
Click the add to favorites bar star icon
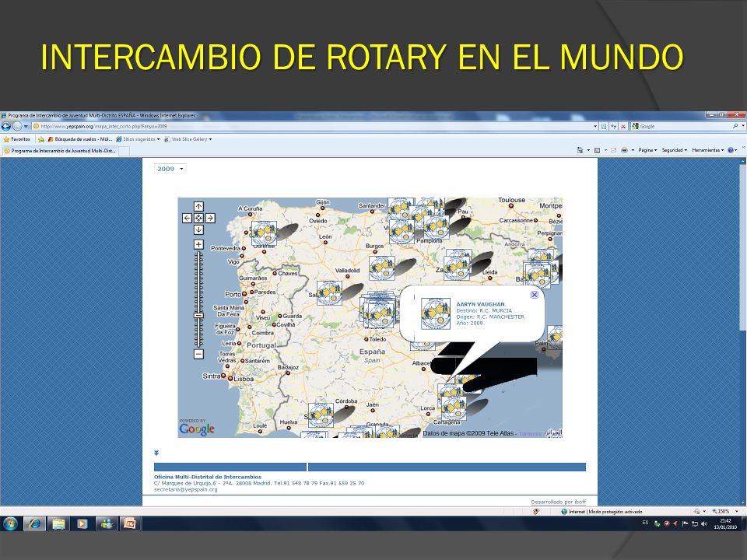(x=41, y=139)
